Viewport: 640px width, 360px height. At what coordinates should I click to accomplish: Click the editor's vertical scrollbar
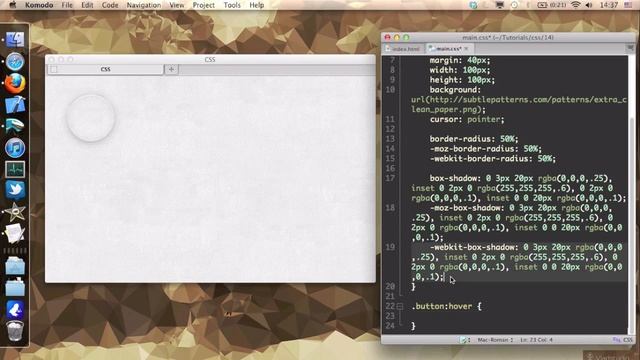click(632, 195)
